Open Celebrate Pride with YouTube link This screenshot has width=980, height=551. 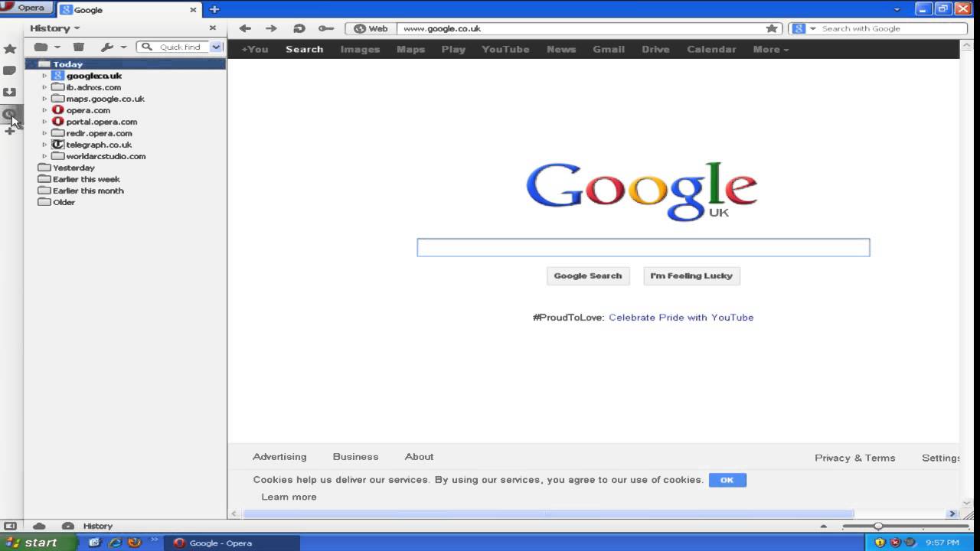click(x=681, y=317)
